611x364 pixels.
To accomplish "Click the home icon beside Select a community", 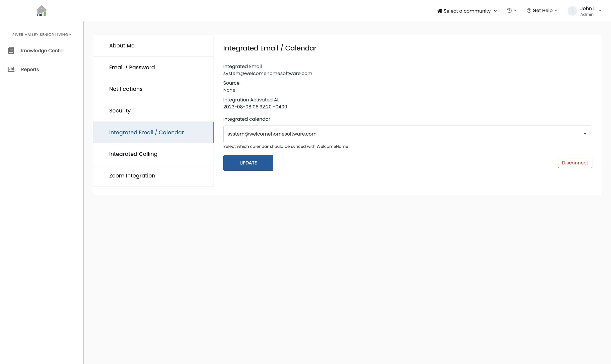I will [x=440, y=11].
